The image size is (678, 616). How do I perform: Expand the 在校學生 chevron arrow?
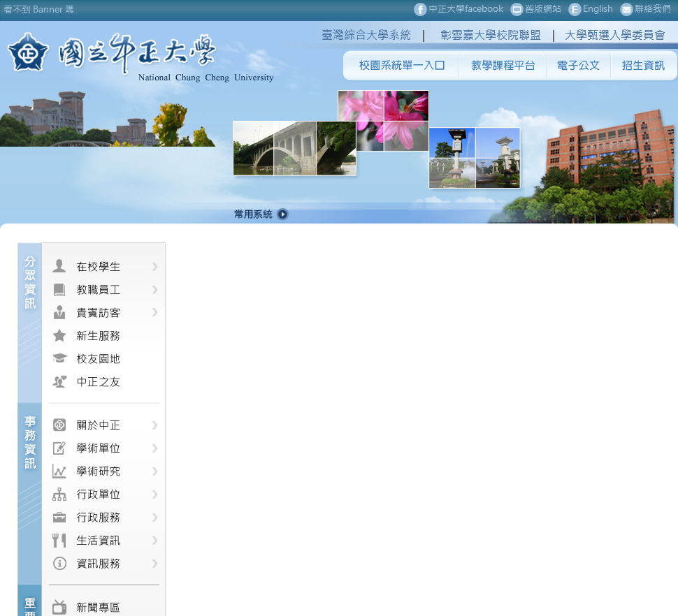[154, 267]
